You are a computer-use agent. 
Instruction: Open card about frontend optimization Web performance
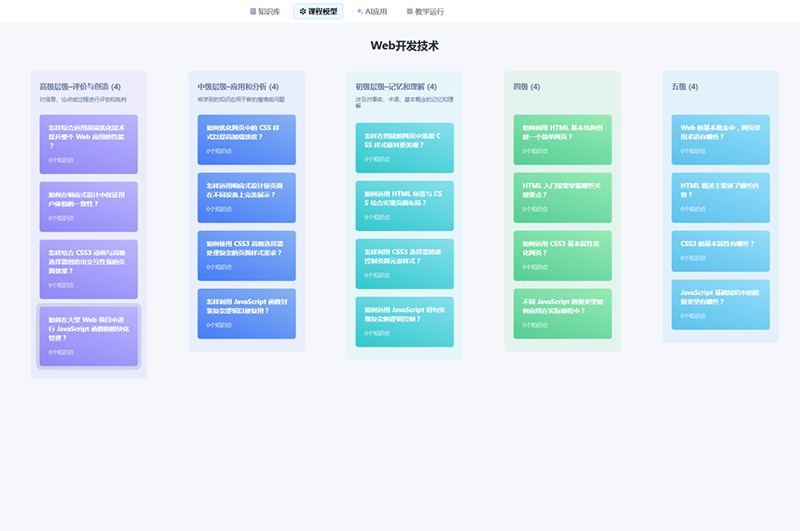coord(88,144)
